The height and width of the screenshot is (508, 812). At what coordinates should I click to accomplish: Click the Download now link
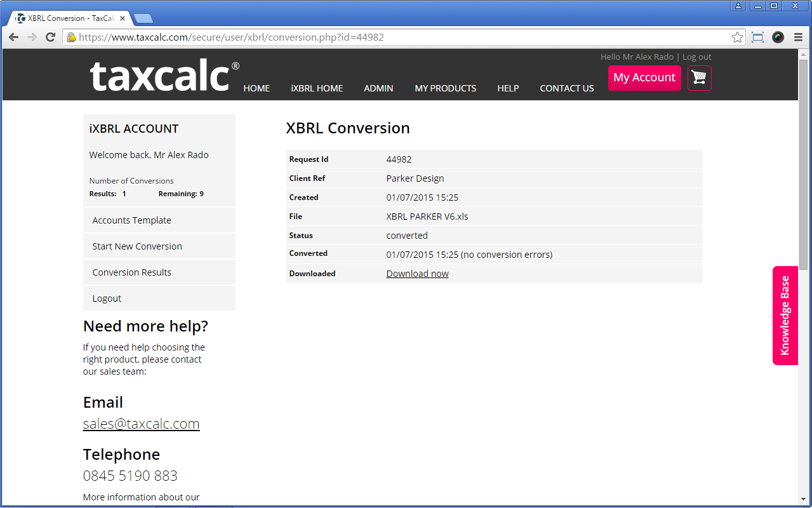[x=417, y=274]
